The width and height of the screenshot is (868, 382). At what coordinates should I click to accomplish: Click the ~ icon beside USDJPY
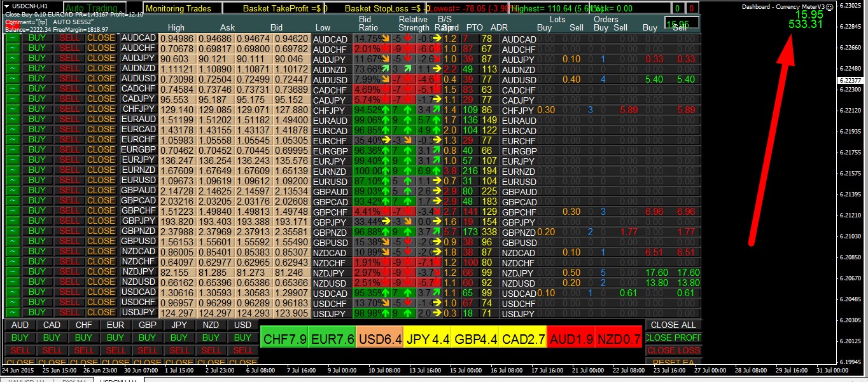[13, 313]
